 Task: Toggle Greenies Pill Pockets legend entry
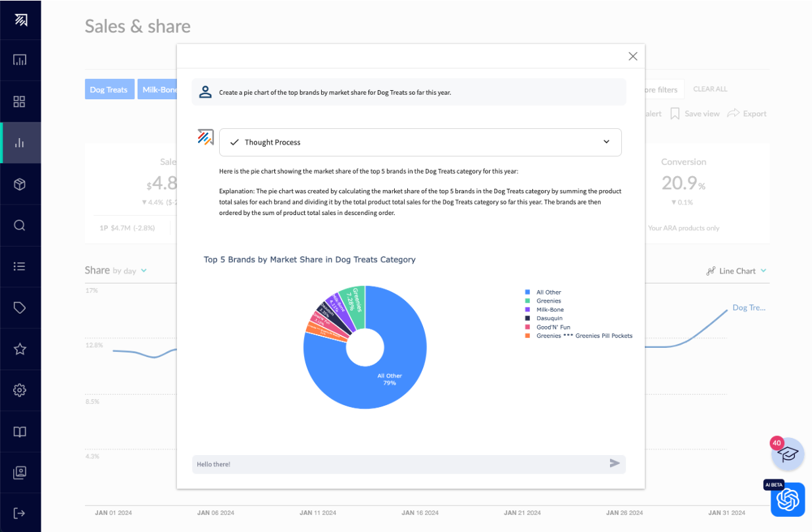click(578, 335)
